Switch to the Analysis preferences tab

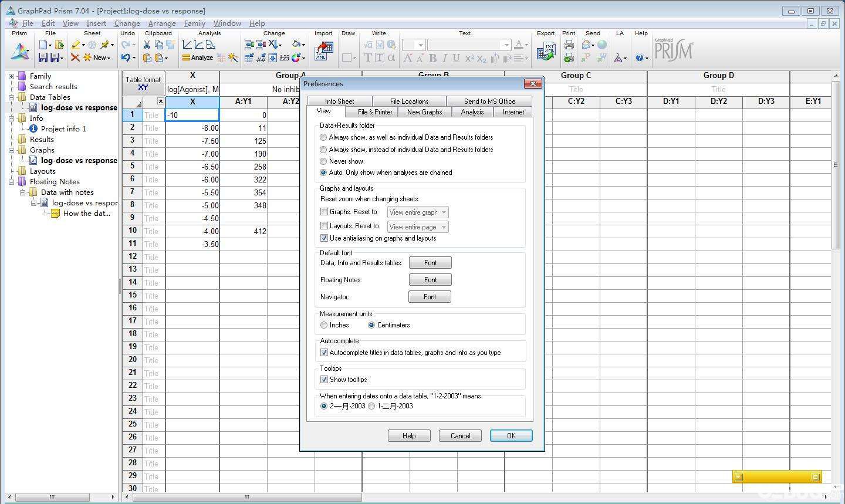pyautogui.click(x=472, y=112)
